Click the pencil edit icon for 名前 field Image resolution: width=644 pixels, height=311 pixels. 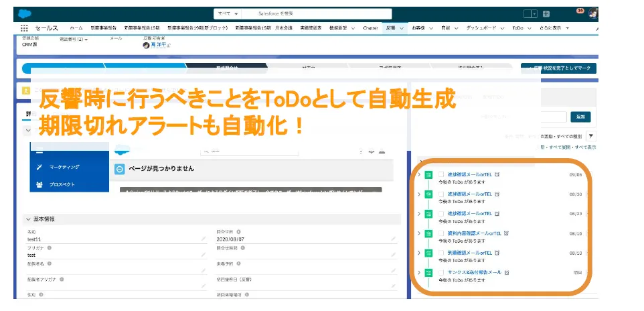[204, 239]
